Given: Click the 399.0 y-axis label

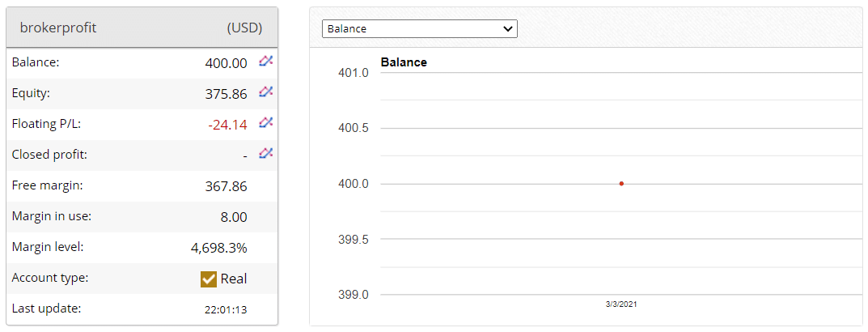Looking at the screenshot, I should tap(354, 294).
